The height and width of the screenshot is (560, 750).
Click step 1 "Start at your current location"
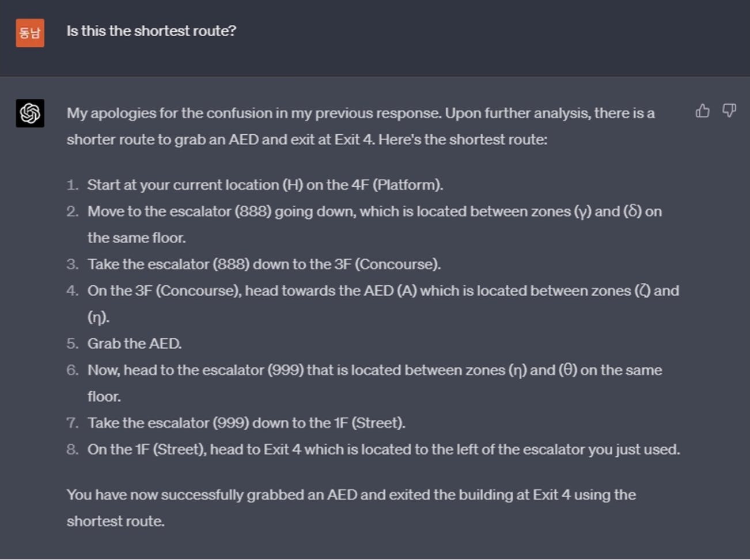pos(265,185)
